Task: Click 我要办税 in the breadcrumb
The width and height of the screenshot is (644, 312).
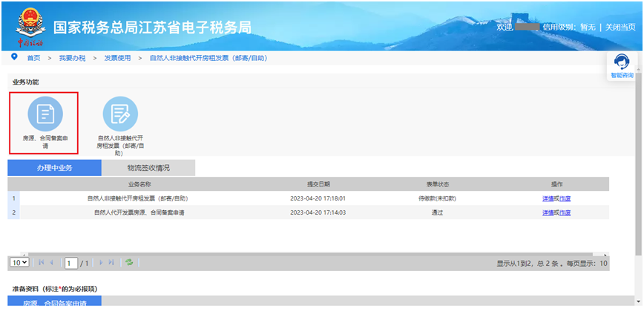Action: [x=72, y=58]
